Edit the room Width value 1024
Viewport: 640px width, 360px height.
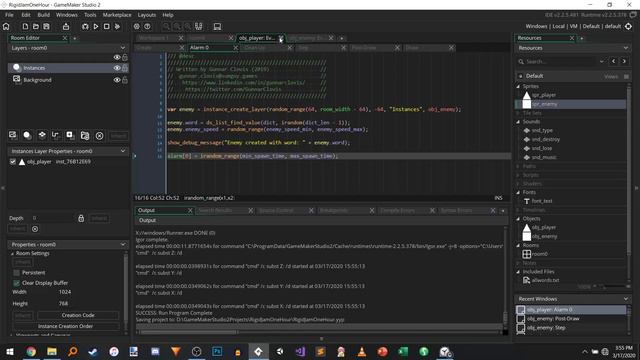click(x=64, y=292)
